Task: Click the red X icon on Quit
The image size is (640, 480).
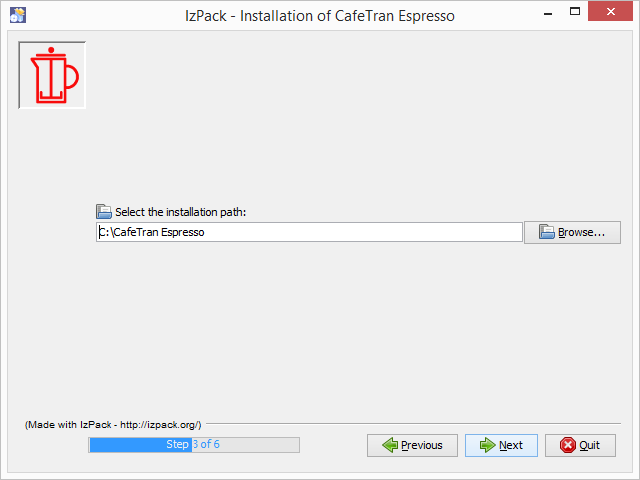Action: [x=567, y=445]
